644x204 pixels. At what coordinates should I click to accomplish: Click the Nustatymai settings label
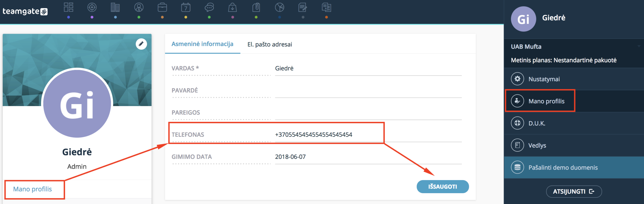pos(544,79)
